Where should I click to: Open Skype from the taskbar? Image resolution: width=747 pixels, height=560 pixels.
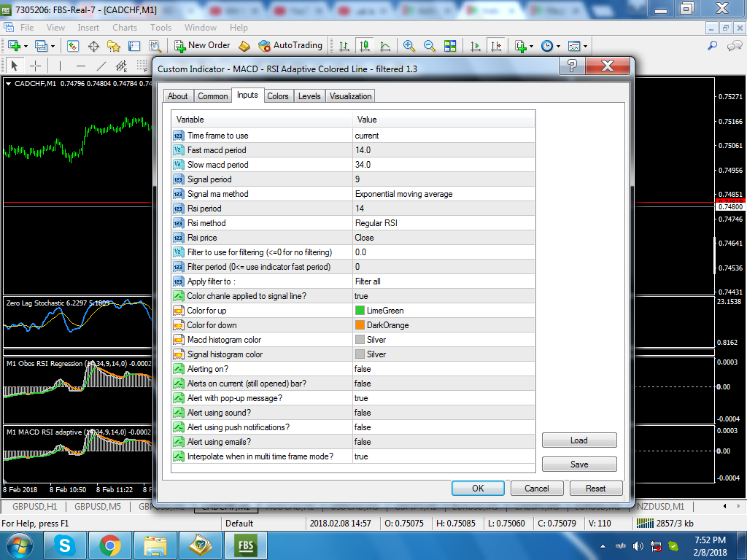coord(65,545)
